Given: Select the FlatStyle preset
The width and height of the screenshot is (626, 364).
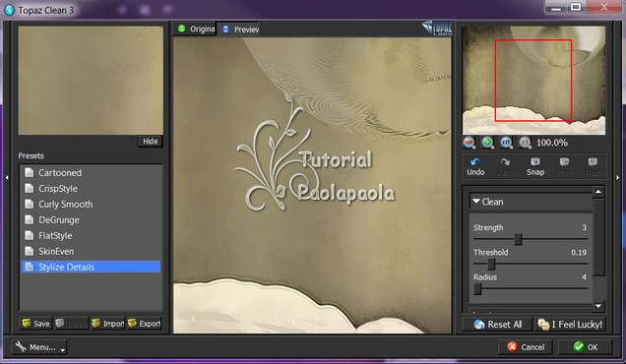Looking at the screenshot, I should (91, 235).
